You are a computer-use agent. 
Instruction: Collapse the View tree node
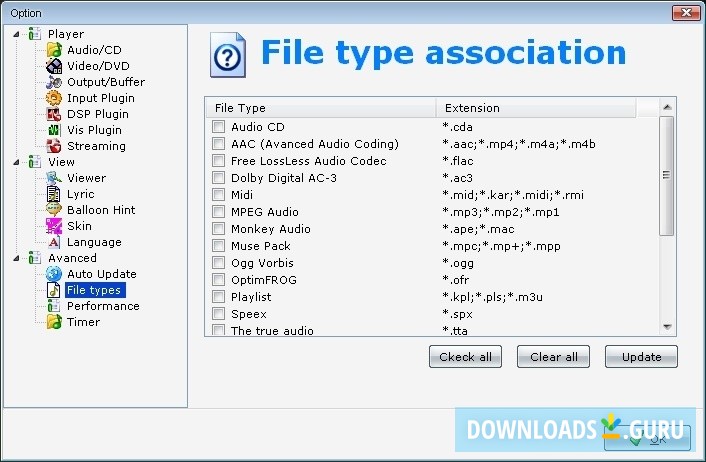pos(16,162)
